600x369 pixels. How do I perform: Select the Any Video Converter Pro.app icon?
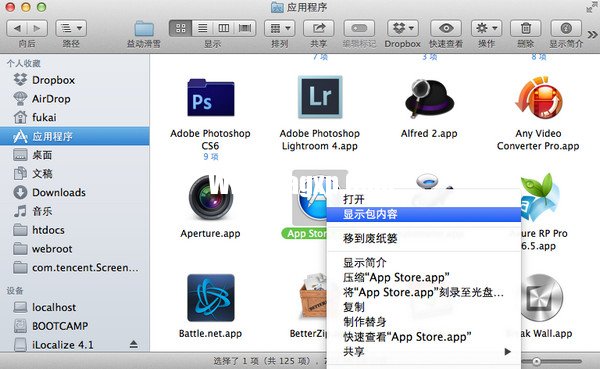[538, 98]
